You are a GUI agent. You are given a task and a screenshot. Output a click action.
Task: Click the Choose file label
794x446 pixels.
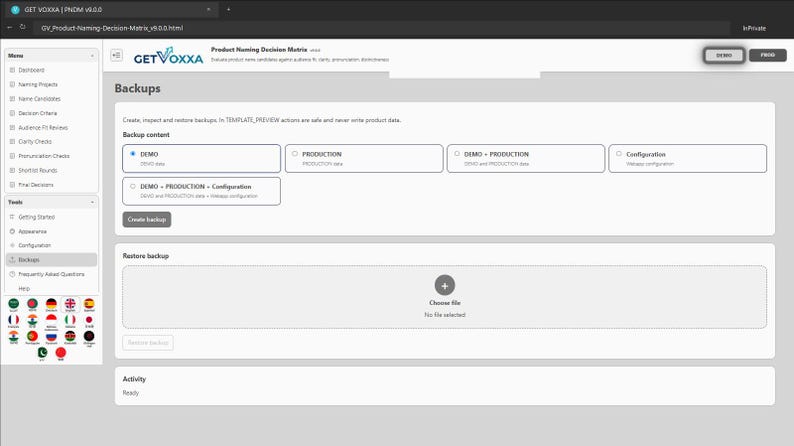445,303
